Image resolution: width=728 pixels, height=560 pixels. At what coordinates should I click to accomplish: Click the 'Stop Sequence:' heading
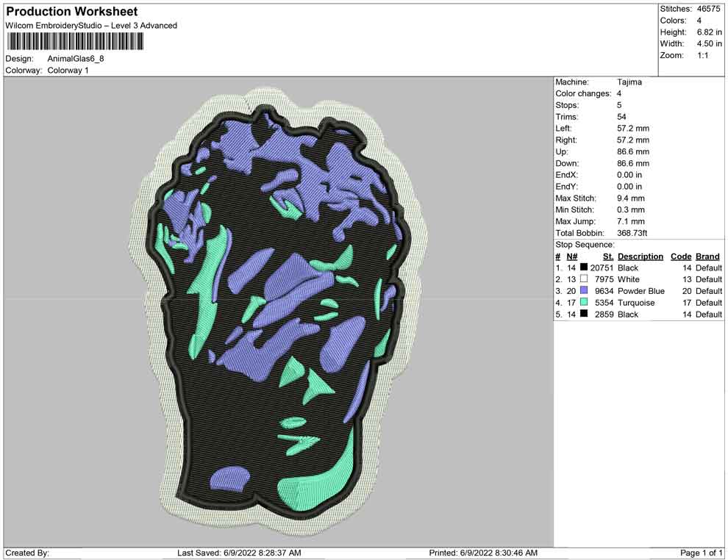pyautogui.click(x=585, y=245)
